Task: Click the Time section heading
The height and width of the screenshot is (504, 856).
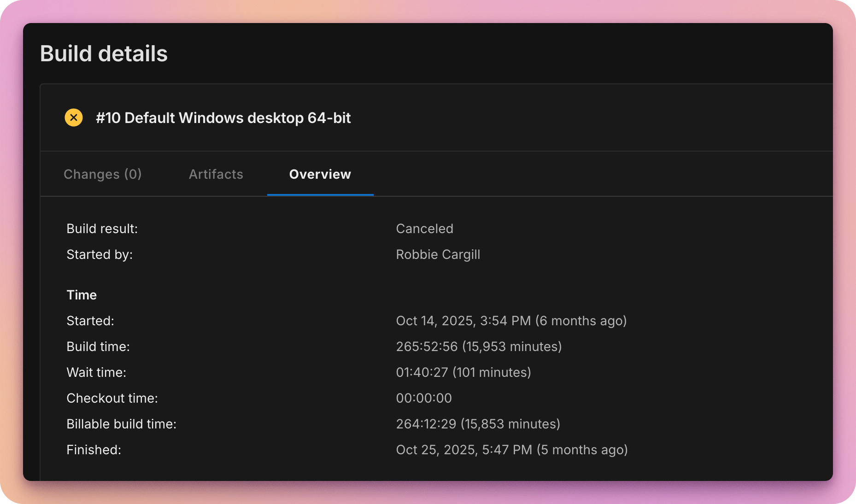Action: 82,295
